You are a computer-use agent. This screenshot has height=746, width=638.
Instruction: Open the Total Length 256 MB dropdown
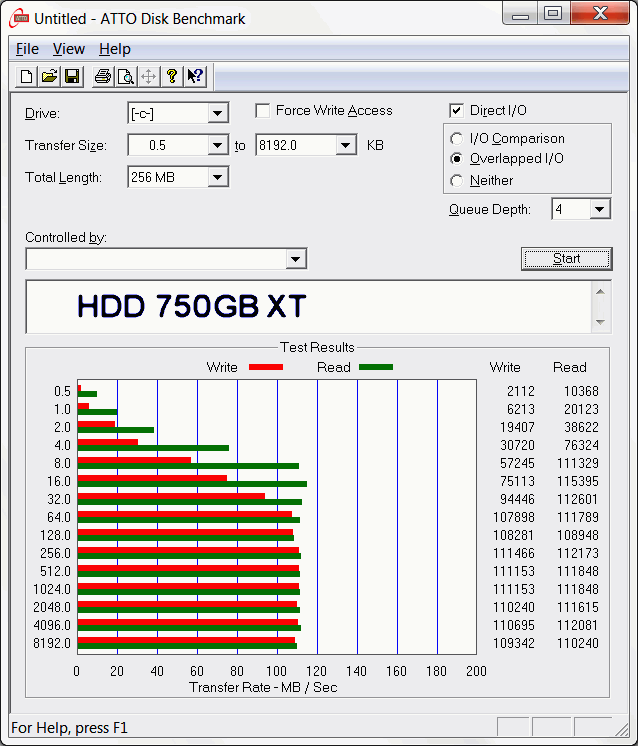pyautogui.click(x=217, y=177)
